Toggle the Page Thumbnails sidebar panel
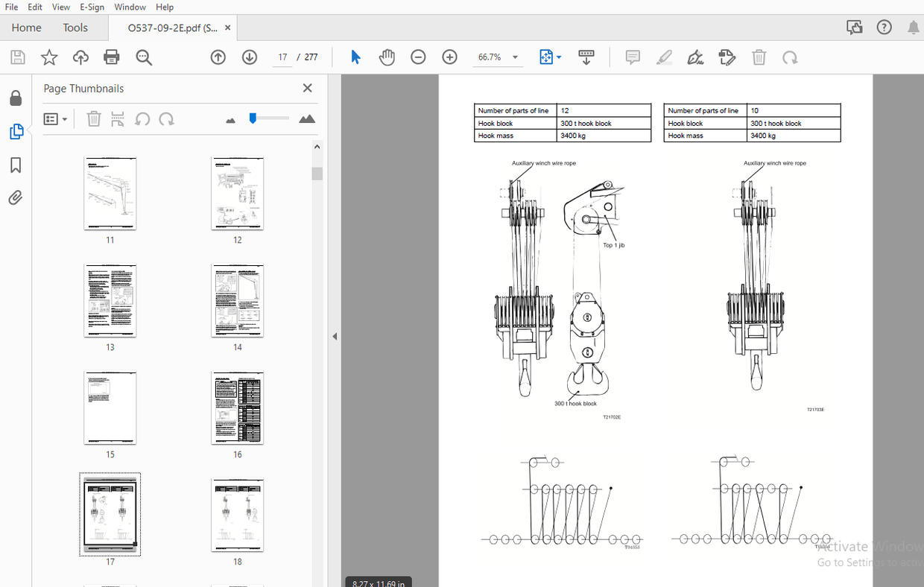 click(x=16, y=132)
